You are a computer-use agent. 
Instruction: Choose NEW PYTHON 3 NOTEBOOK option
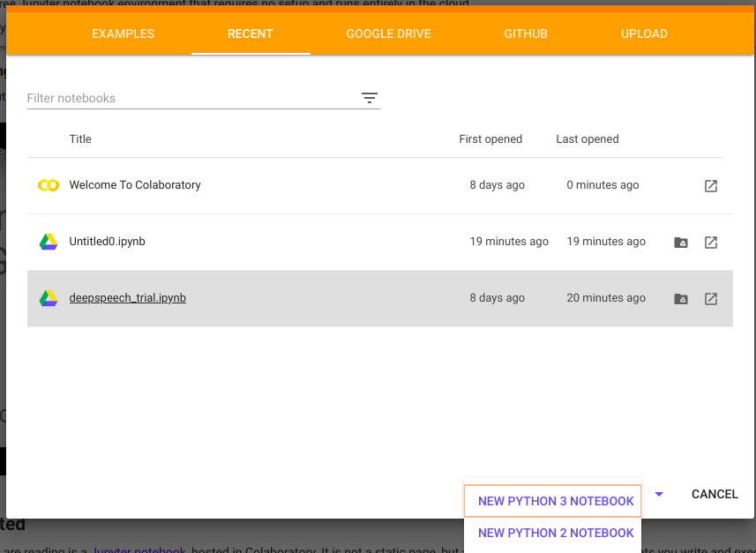click(x=552, y=501)
